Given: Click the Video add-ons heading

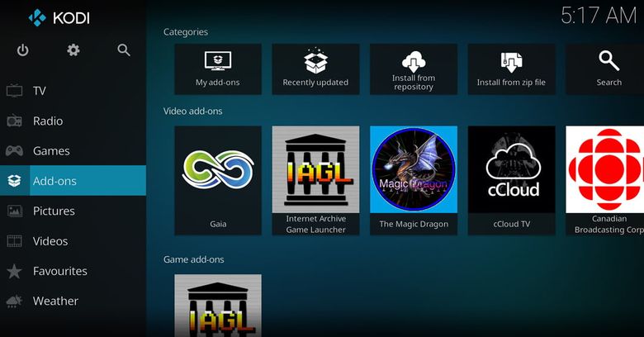Looking at the screenshot, I should (x=192, y=111).
